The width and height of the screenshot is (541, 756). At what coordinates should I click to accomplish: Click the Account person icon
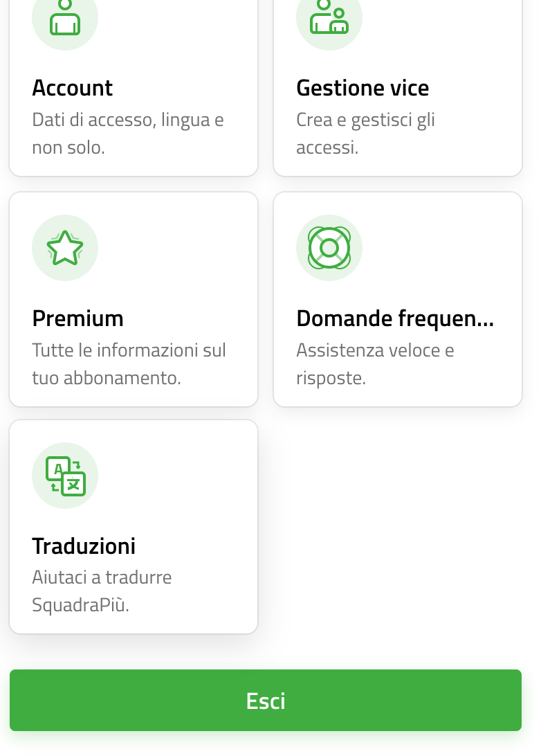click(65, 17)
